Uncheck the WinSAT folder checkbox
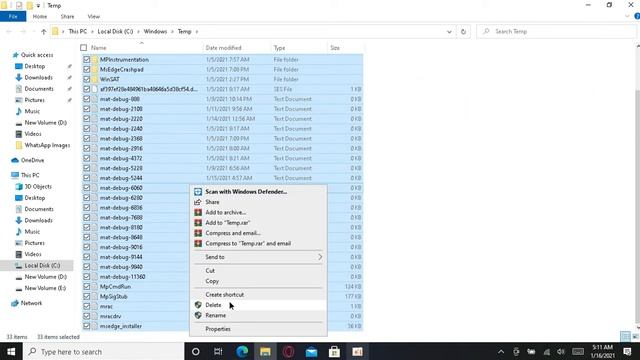 (x=87, y=79)
